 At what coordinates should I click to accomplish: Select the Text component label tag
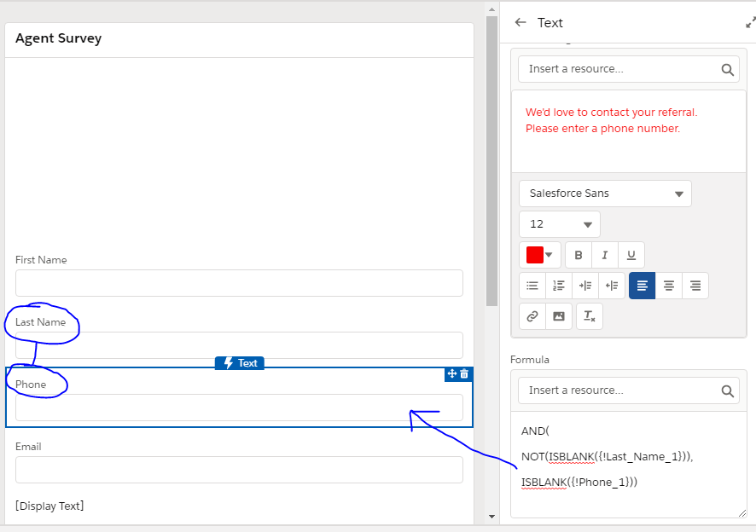(240, 363)
